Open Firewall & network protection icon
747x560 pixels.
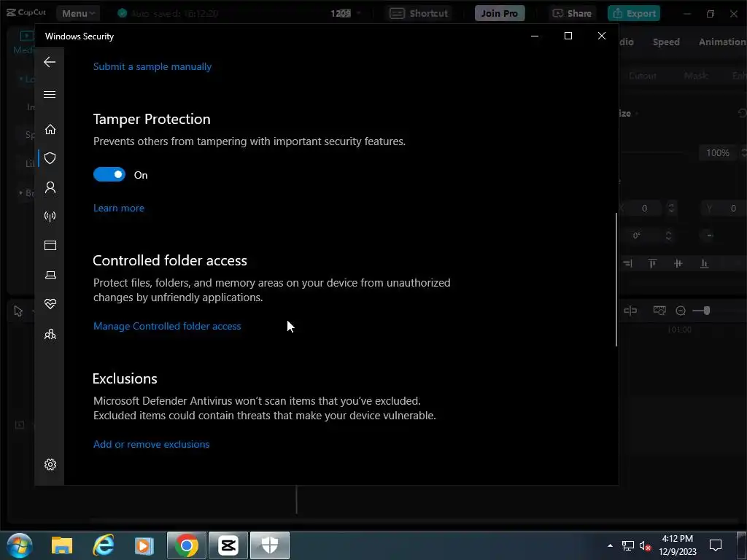(x=50, y=217)
